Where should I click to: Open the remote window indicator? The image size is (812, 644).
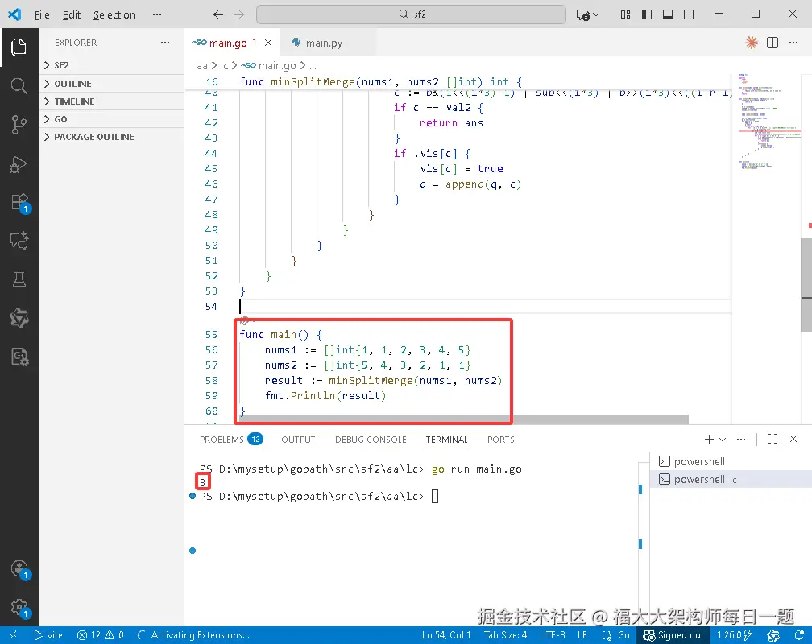(13, 635)
